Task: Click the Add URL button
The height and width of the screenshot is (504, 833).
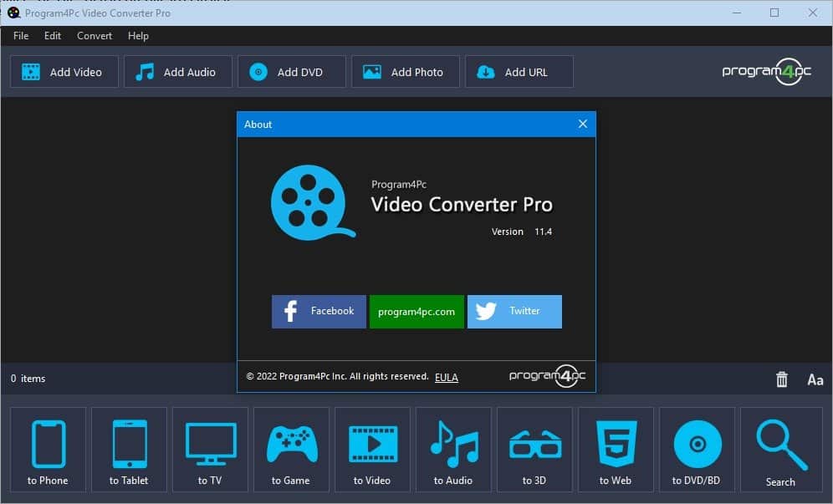Action: click(x=519, y=72)
